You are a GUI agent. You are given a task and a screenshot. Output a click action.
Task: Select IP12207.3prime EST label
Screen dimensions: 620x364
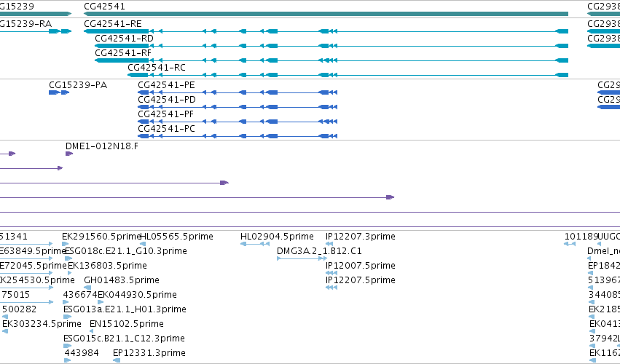(361, 237)
